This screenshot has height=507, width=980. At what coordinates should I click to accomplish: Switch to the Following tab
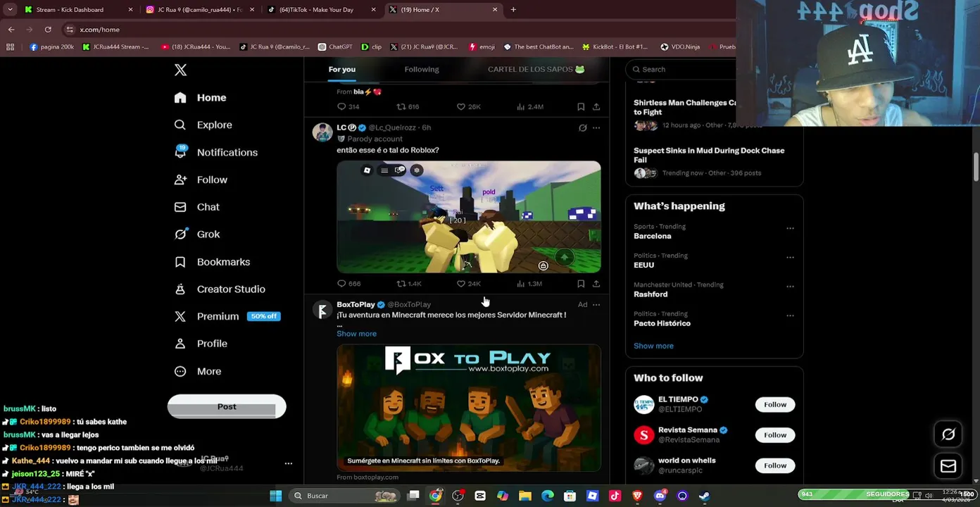point(422,69)
